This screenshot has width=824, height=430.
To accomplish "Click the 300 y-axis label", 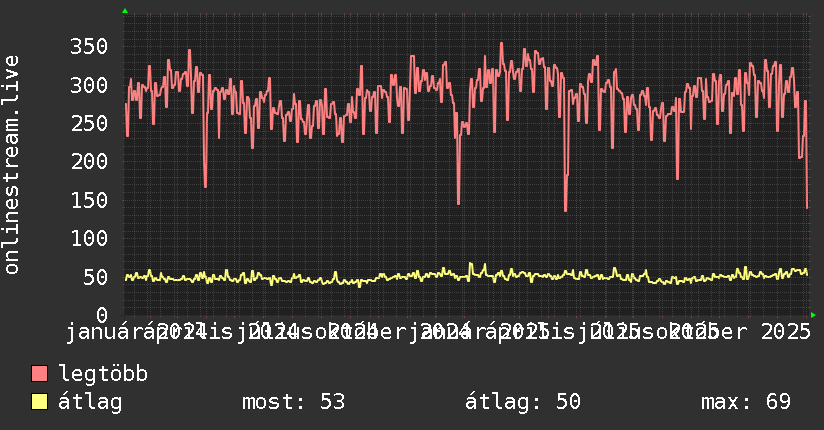I will click(x=89, y=85).
